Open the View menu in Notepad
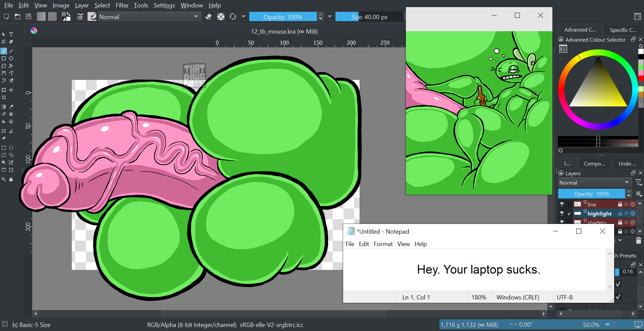Screen dimensions: 644x331 click(404, 244)
